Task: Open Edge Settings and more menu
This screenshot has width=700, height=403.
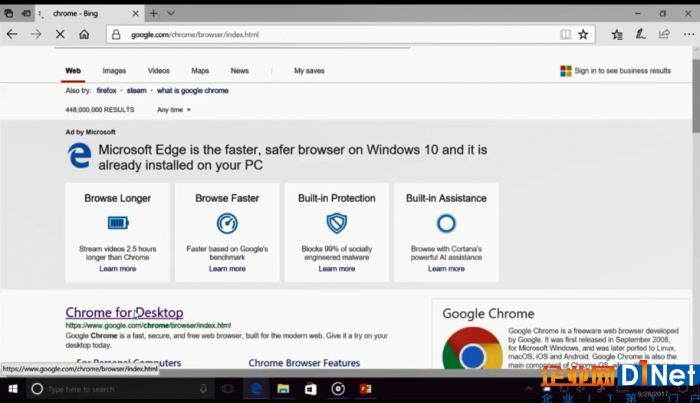Action: click(689, 34)
